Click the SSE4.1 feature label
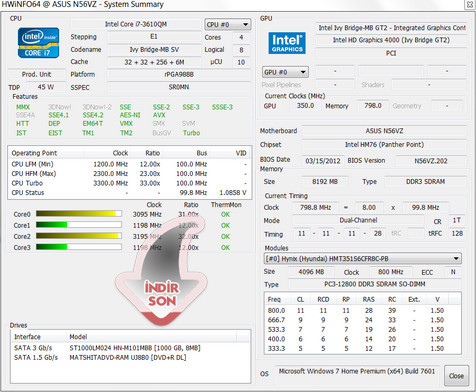Viewport: 476px width, 392px height. (x=58, y=115)
